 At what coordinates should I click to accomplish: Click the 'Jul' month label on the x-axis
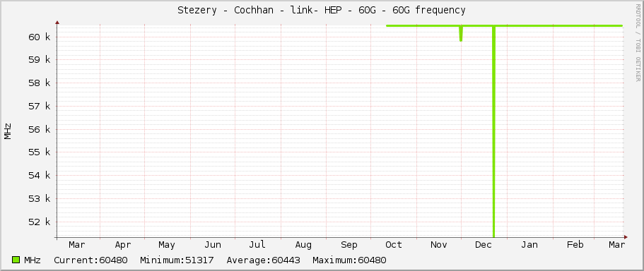pyautogui.click(x=257, y=245)
